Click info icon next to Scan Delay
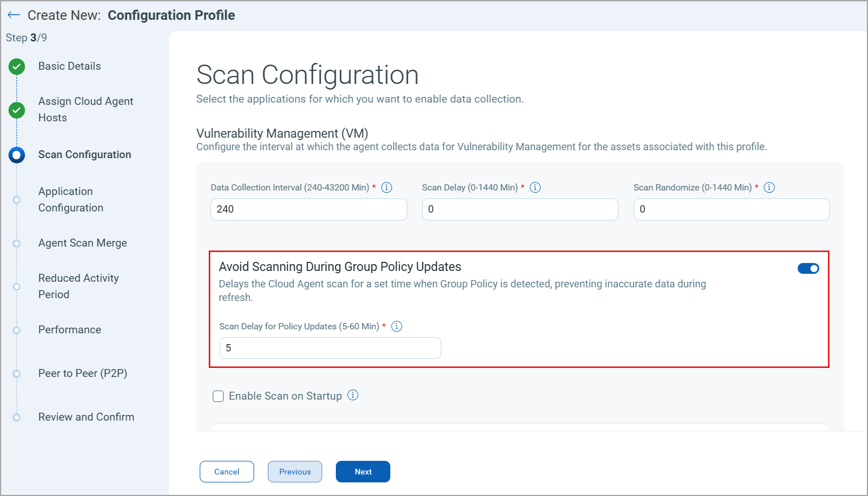 tap(535, 188)
